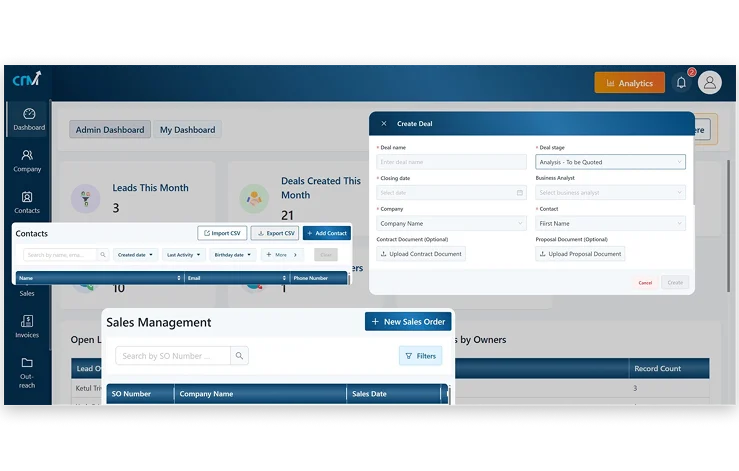The image size is (739, 471).
Task: Open the Birthday date filter dropdown
Action: click(x=232, y=255)
